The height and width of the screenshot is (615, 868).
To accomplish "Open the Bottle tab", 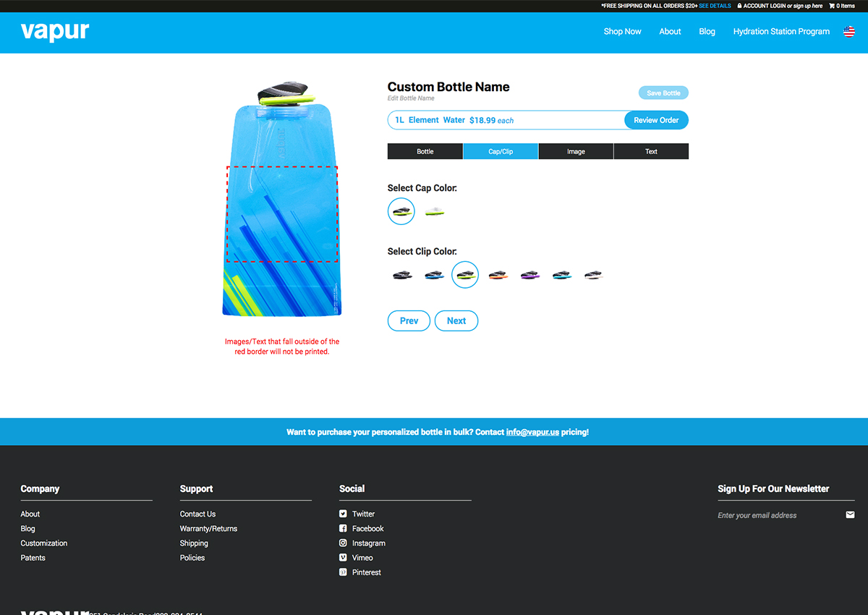I will (425, 151).
